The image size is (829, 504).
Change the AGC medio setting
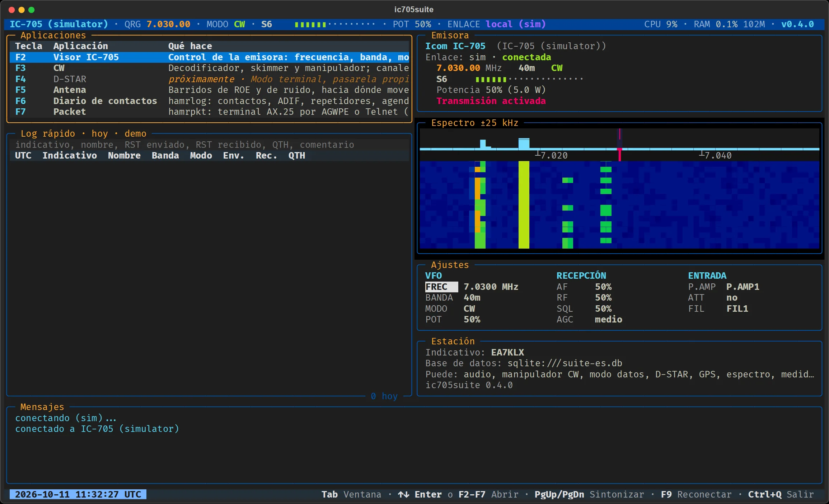click(589, 319)
